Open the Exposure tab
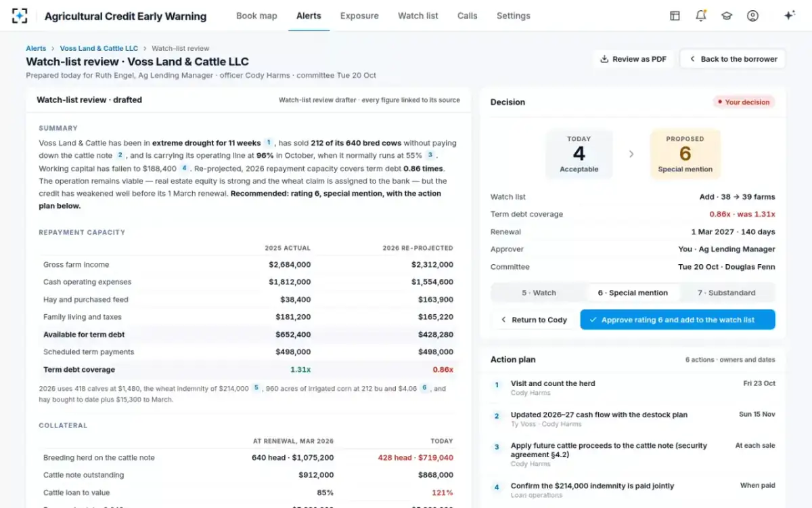812x508 pixels. click(x=359, y=16)
